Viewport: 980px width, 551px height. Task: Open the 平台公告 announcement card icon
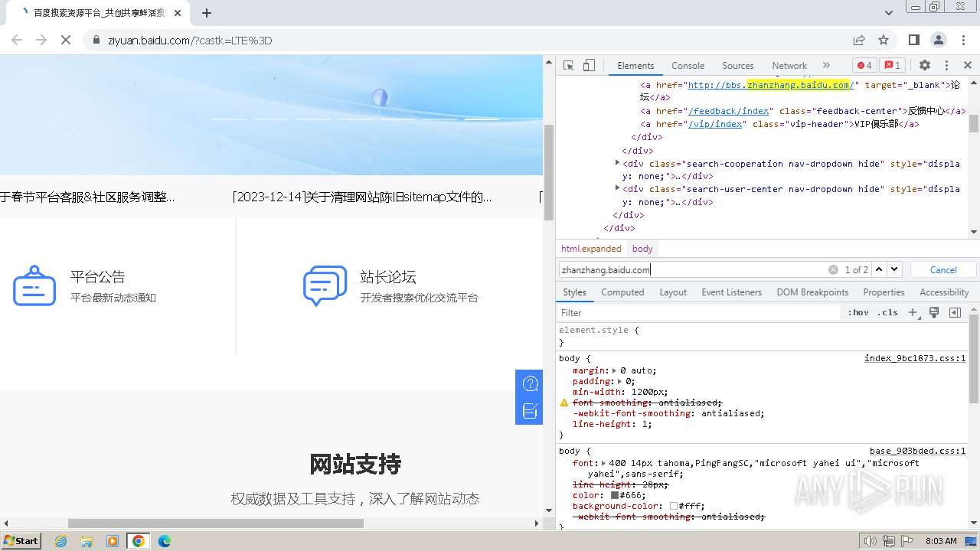(34, 286)
